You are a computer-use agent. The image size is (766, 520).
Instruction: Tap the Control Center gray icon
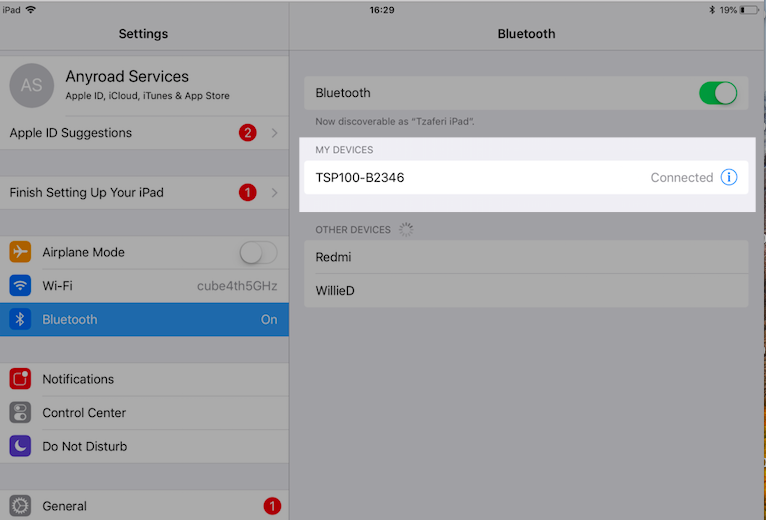click(x=20, y=413)
